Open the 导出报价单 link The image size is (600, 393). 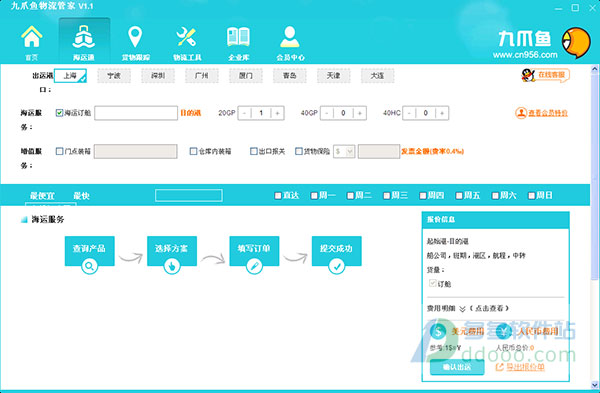(x=525, y=367)
